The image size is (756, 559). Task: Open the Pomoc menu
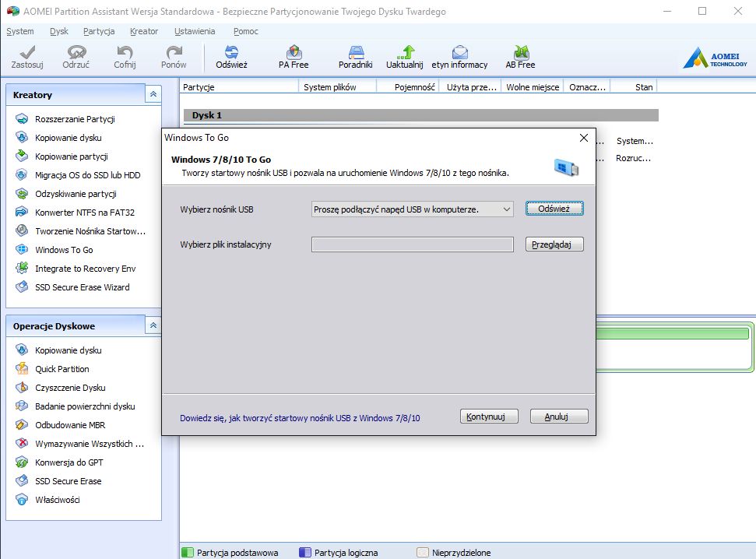(x=246, y=31)
